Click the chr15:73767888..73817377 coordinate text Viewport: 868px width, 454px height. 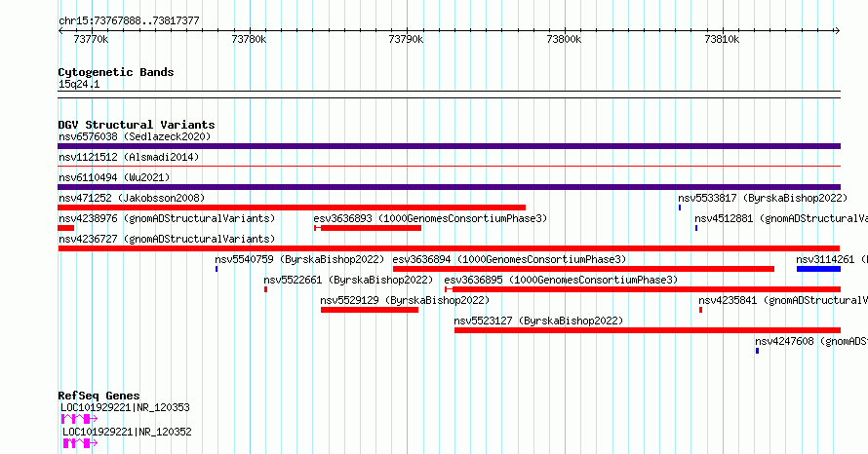click(x=129, y=21)
